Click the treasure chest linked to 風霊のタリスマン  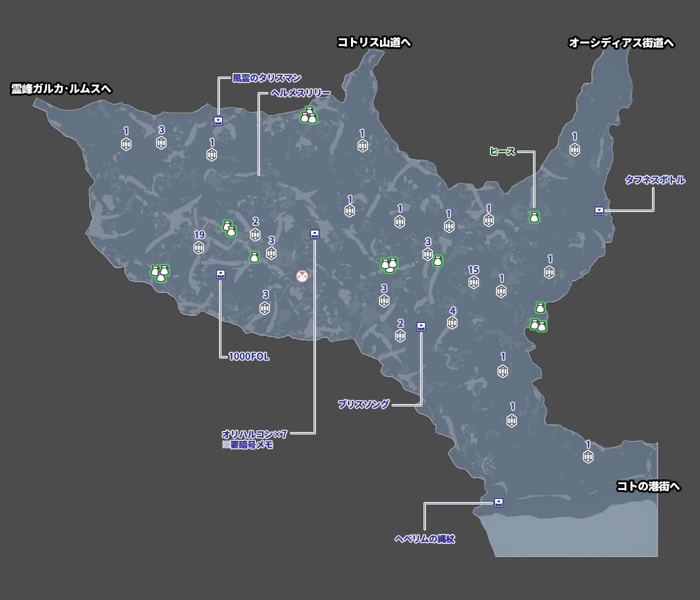(x=218, y=121)
